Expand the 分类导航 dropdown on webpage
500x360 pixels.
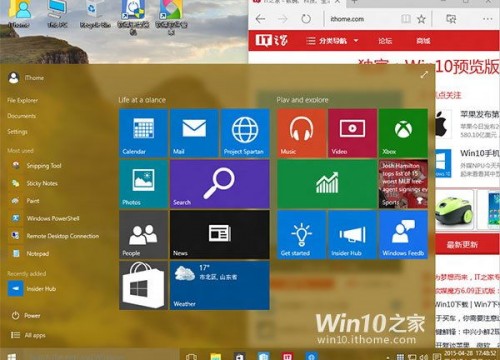[332, 41]
